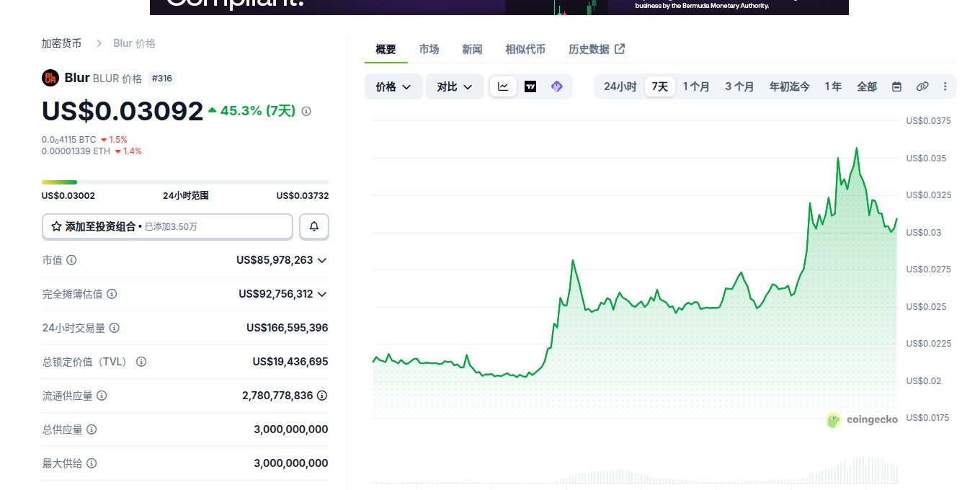Click the US$0.03092 price text
The image size is (980, 490).
pos(122,111)
